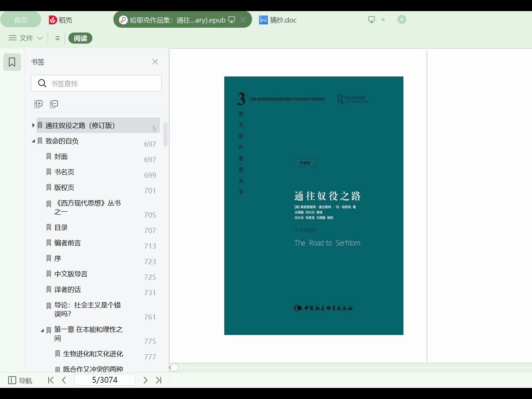Open 生物进化和文化进化 bookmark
532x399 pixels.
point(93,354)
